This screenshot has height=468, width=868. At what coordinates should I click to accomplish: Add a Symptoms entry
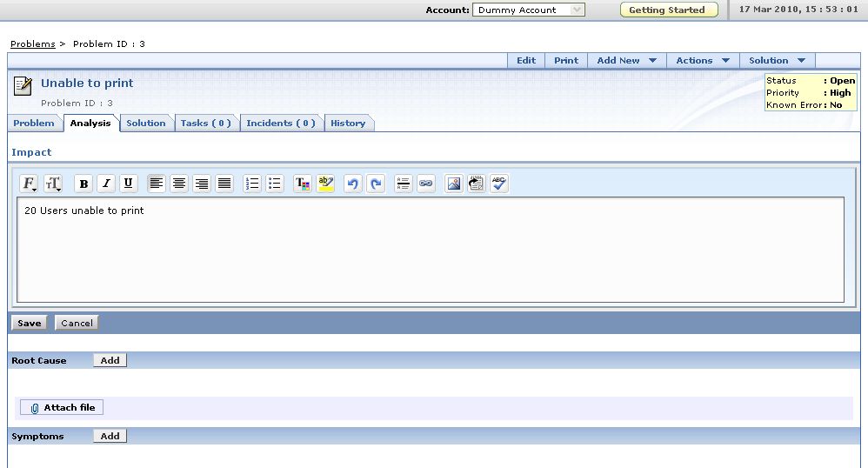tap(110, 436)
